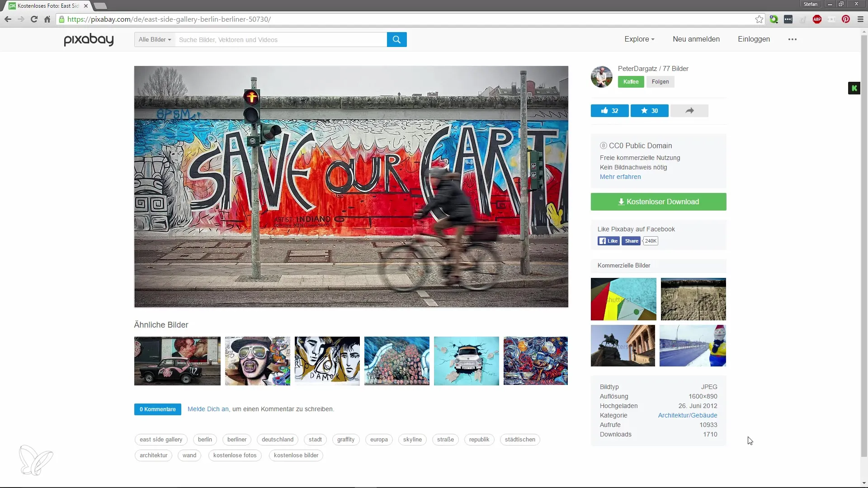Click Neu anmelden registration menu item
The height and width of the screenshot is (488, 868).
pyautogui.click(x=696, y=39)
